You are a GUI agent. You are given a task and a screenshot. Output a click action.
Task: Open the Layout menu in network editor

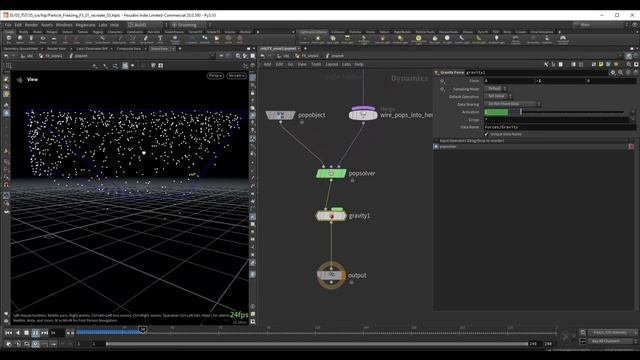tap(332, 64)
